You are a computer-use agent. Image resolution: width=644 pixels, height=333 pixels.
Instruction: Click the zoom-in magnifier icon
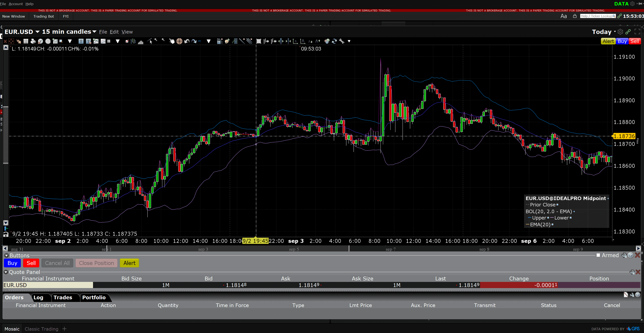(x=156, y=41)
